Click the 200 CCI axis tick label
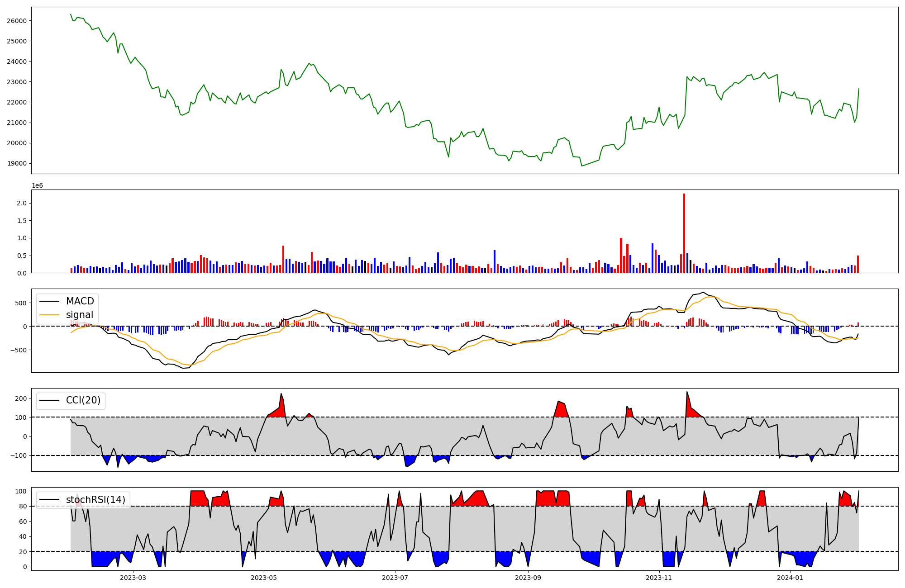905x588 pixels. coord(21,398)
